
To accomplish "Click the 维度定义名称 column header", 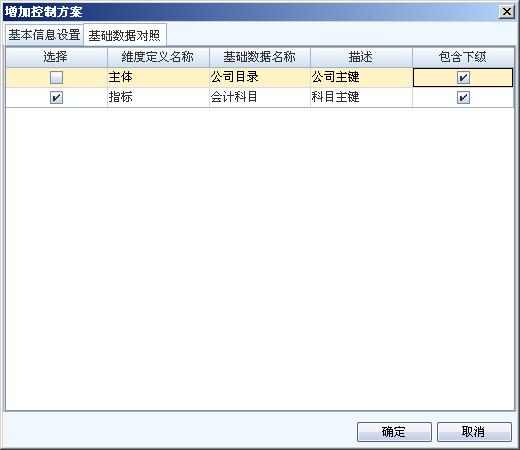I will click(158, 57).
